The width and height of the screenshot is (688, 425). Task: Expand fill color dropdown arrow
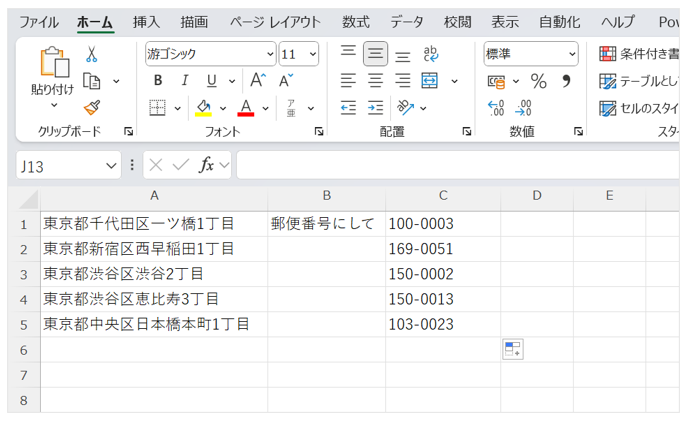pyautogui.click(x=223, y=108)
